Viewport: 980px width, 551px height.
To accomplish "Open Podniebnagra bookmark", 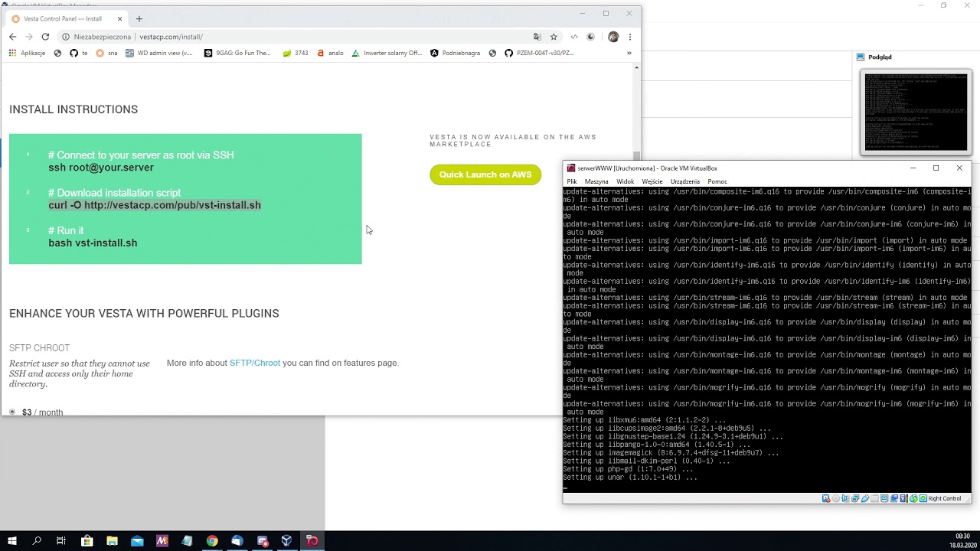I will 455,54.
